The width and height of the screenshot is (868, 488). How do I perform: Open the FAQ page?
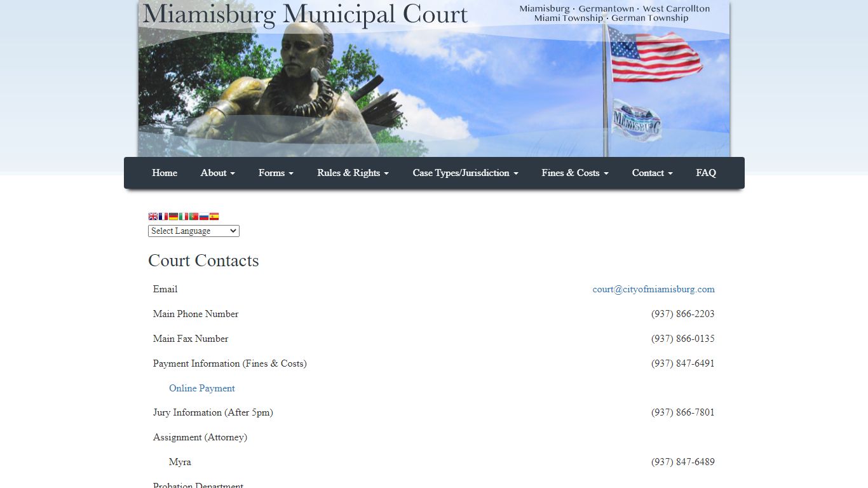(706, 173)
